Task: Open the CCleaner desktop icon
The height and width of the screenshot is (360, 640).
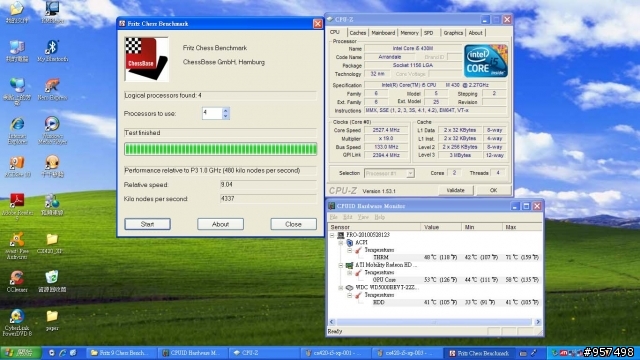Action: pyautogui.click(x=17, y=281)
